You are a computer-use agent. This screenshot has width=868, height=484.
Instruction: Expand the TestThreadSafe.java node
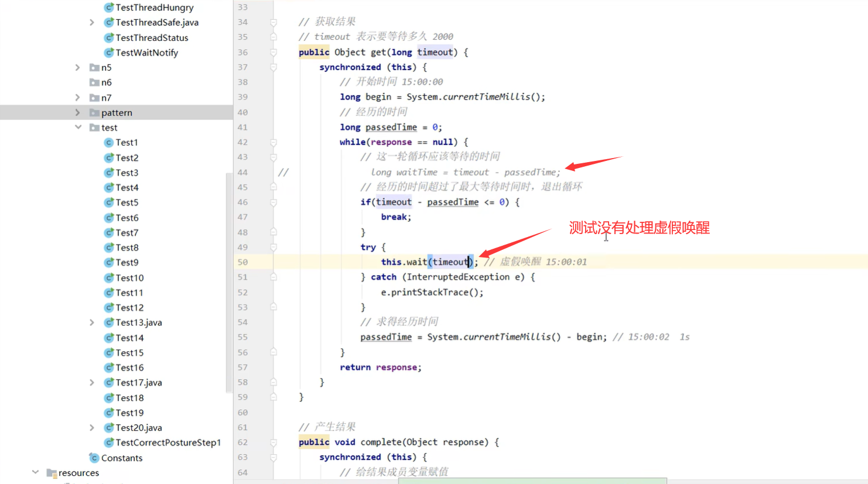point(92,22)
